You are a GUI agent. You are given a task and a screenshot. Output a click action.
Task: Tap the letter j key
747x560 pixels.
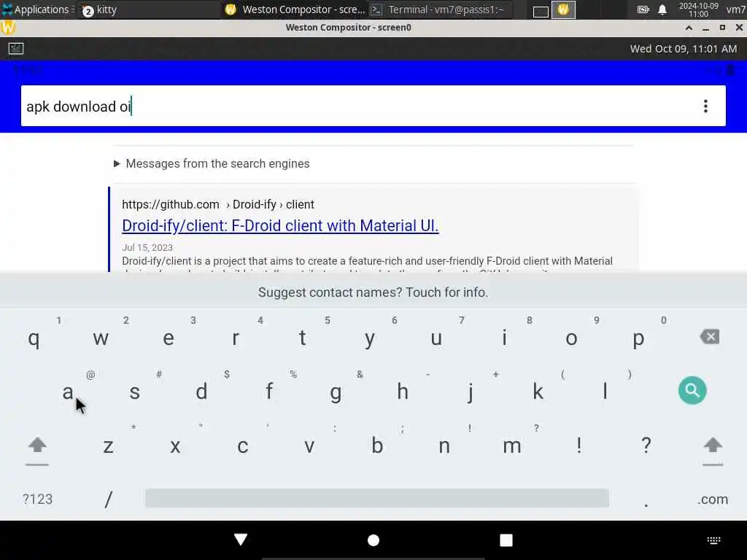471,393
